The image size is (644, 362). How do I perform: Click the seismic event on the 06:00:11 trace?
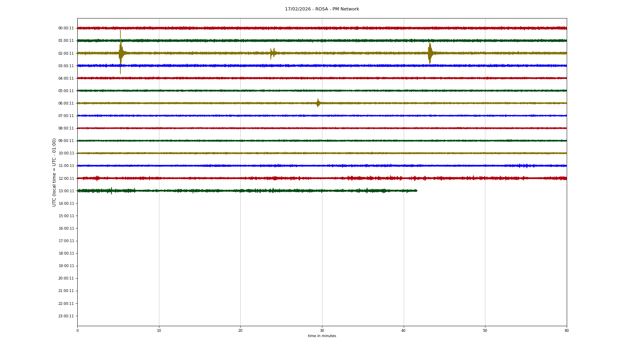pos(318,103)
